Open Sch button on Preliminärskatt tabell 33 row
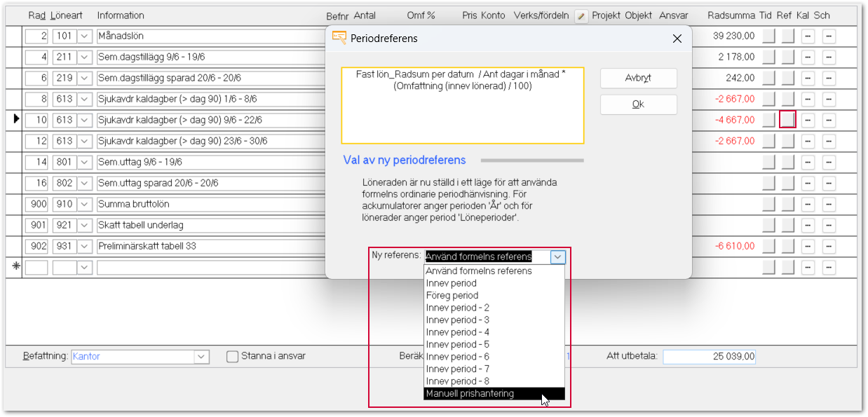This screenshot has width=868, height=417. point(829,246)
